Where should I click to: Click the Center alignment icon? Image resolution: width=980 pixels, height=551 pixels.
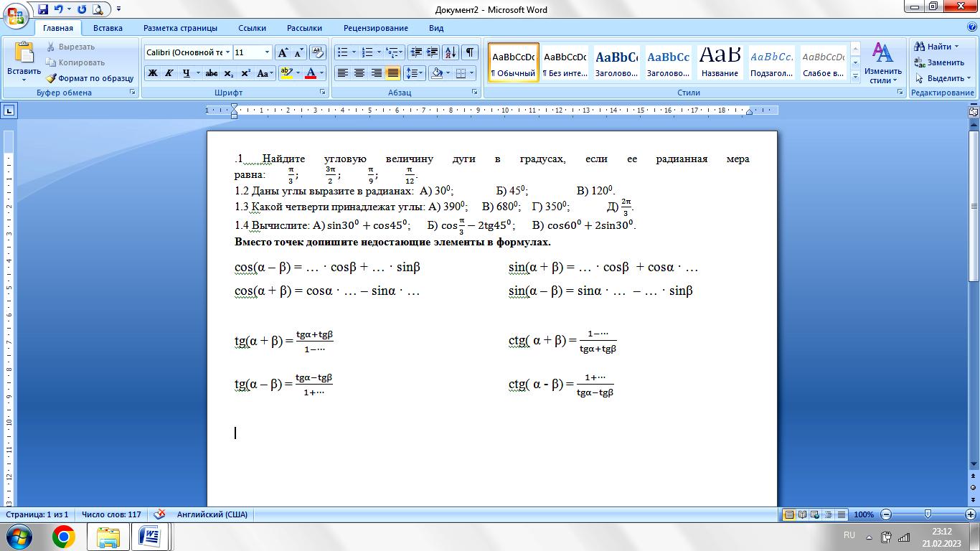(x=359, y=73)
